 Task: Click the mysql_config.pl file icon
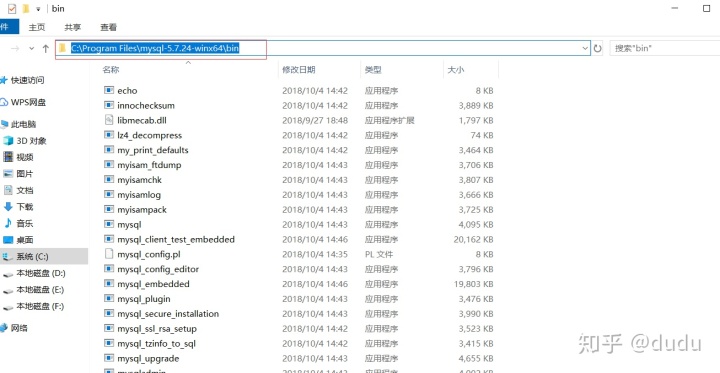[x=109, y=254]
